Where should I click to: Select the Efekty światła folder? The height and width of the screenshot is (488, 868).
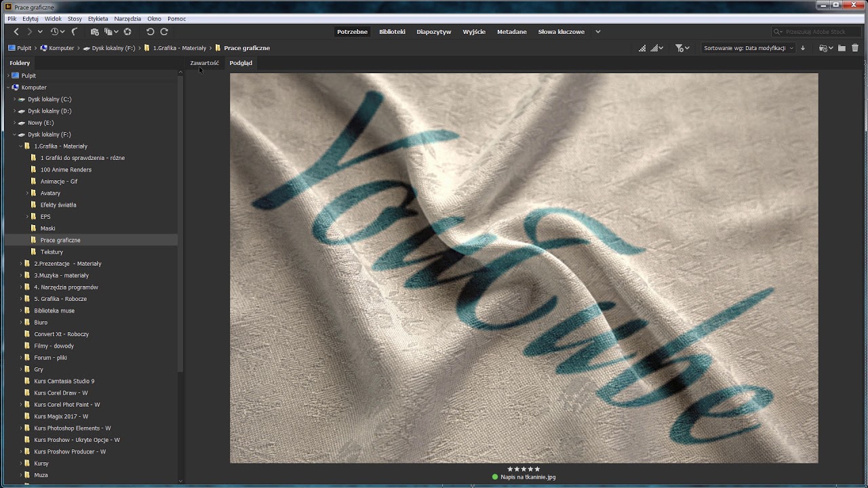pos(58,205)
